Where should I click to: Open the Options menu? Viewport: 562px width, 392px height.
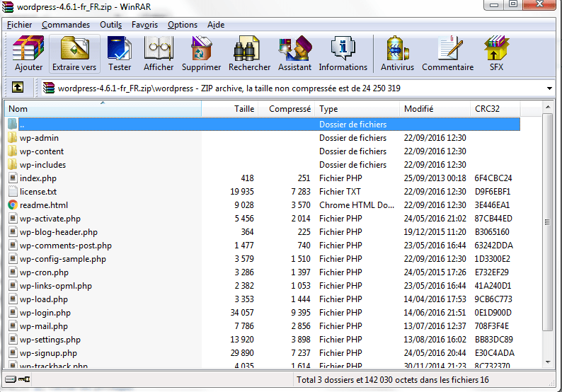point(183,25)
